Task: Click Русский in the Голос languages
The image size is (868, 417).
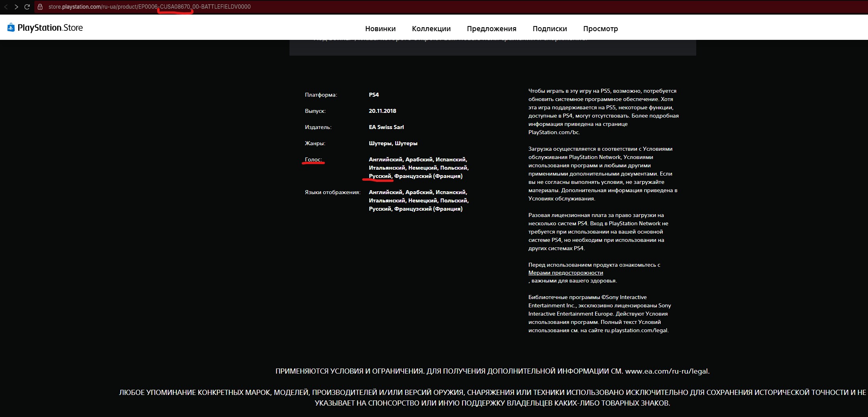Action: pos(380,176)
